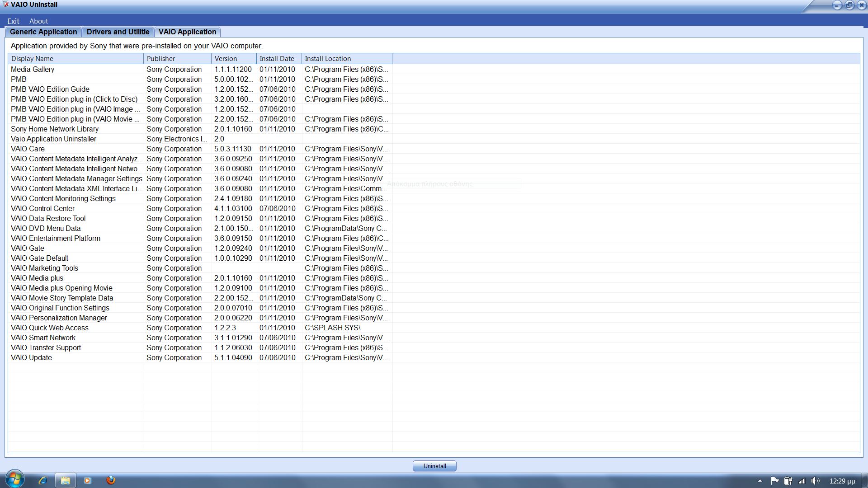
Task: Click the taskbar clock showing 12:29
Action: (x=842, y=481)
